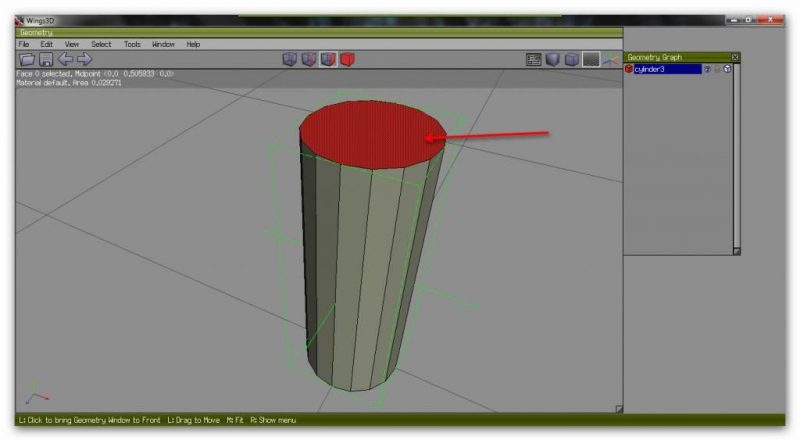
Task: Switch to edge selection mode cube
Action: pos(309,60)
